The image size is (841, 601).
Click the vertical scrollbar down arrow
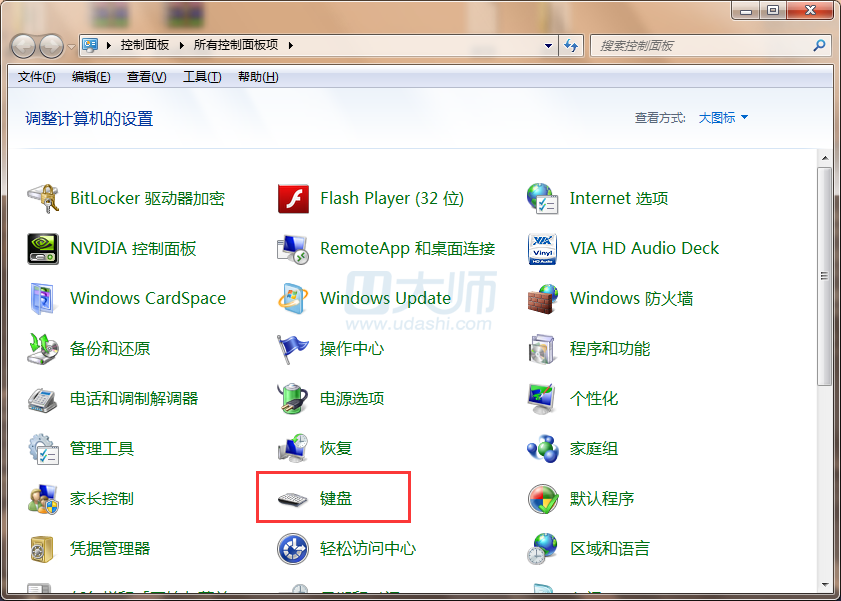825,584
